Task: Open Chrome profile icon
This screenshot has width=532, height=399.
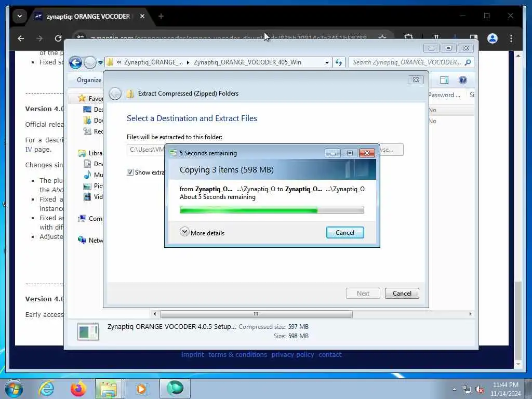Action: point(493,38)
